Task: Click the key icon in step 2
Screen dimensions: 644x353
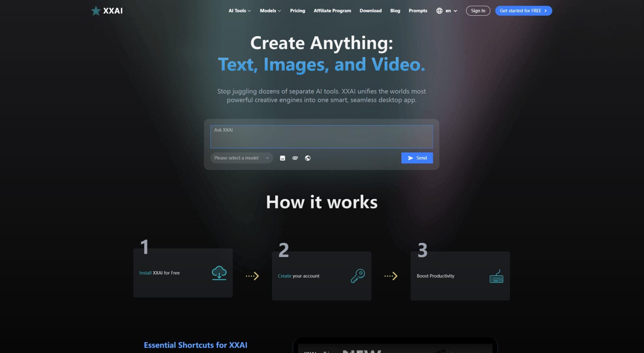Action: 358,276
